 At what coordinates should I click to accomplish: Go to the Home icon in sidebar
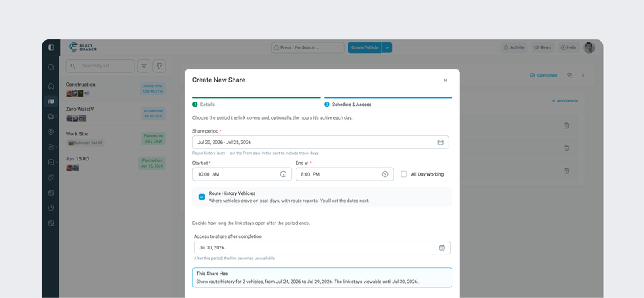click(51, 86)
